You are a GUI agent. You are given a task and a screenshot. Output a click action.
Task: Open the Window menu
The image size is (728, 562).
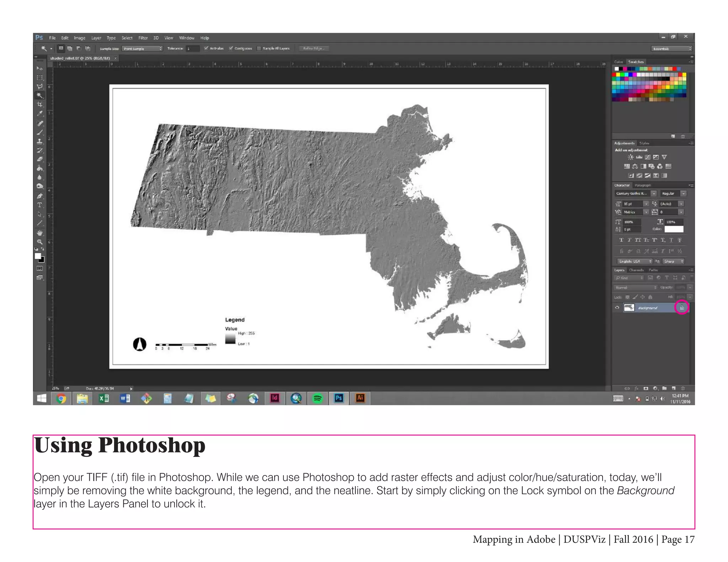click(187, 38)
